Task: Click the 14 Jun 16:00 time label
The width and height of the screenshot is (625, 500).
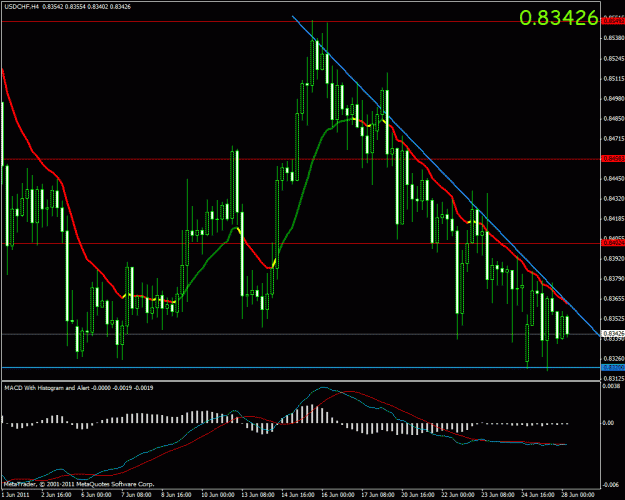Action: tap(296, 495)
